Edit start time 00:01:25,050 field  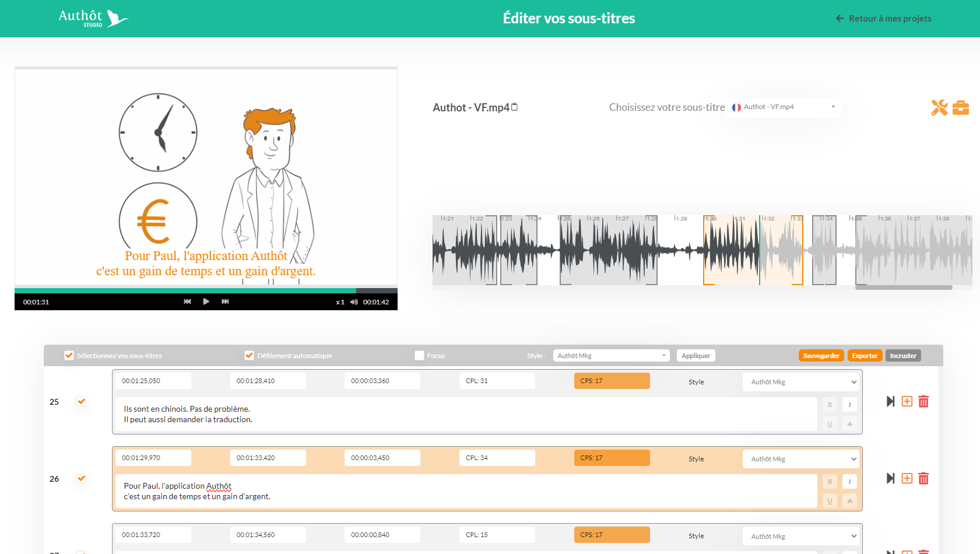153,381
